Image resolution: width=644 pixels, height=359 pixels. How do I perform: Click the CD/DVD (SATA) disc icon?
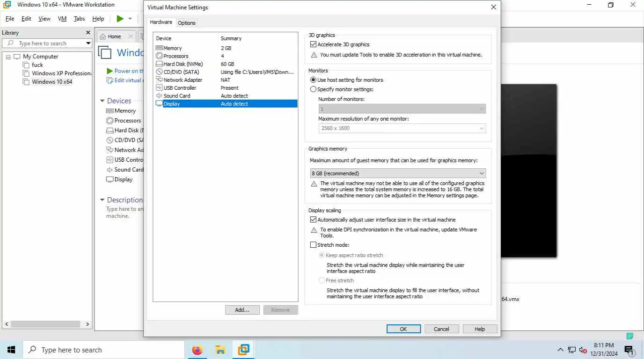coord(159,72)
